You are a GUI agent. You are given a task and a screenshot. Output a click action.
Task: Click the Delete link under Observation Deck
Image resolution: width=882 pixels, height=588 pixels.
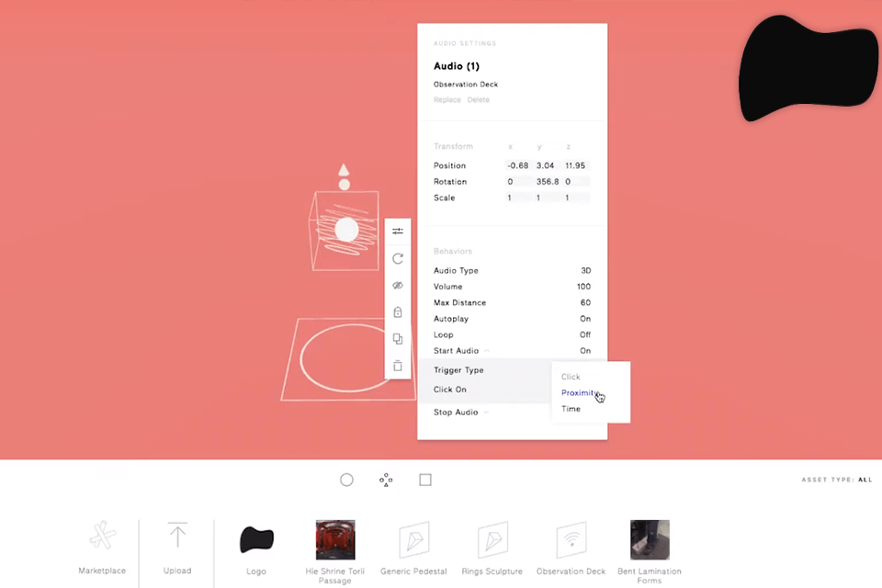tap(478, 99)
